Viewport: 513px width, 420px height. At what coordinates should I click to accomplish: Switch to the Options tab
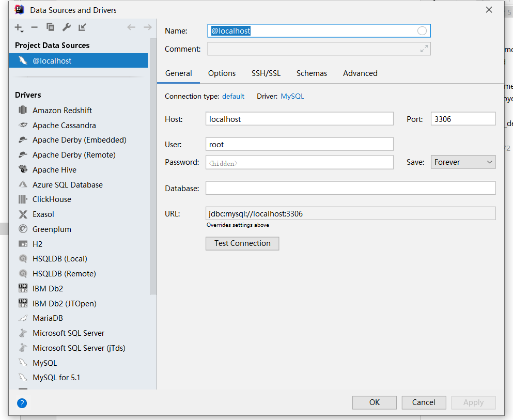tap(222, 73)
